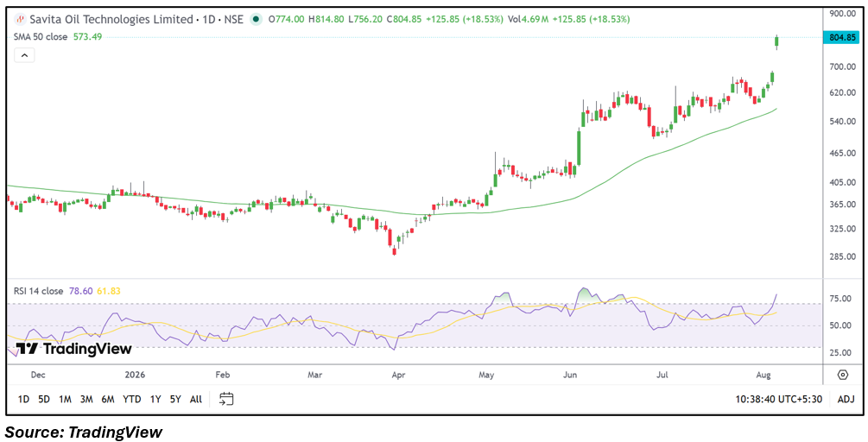Click the RSI average value 61.83
Screen dimensions: 868x442
pyautogui.click(x=110, y=290)
